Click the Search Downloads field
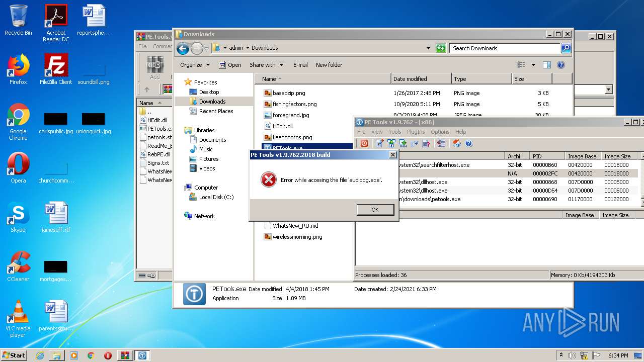The image size is (644, 362). coord(505,48)
